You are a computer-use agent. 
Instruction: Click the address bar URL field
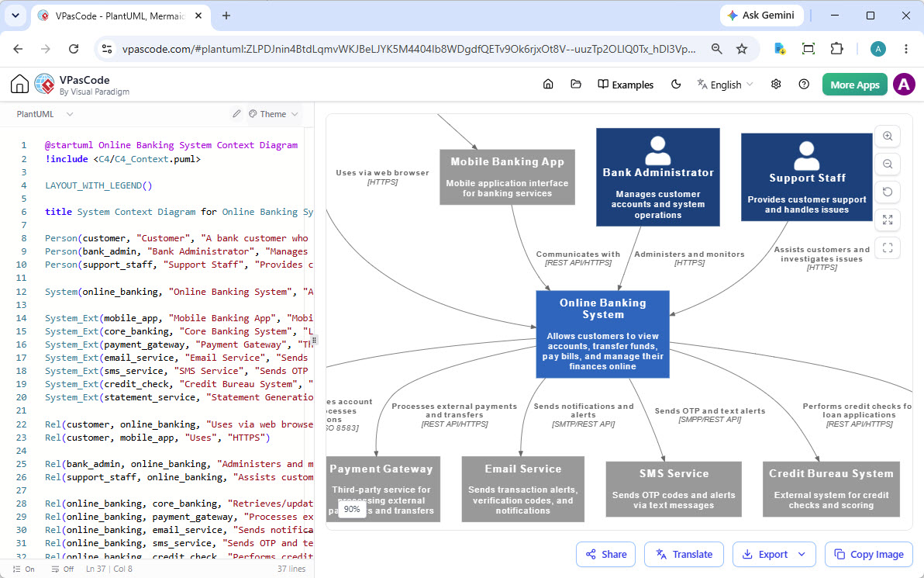[x=409, y=49]
